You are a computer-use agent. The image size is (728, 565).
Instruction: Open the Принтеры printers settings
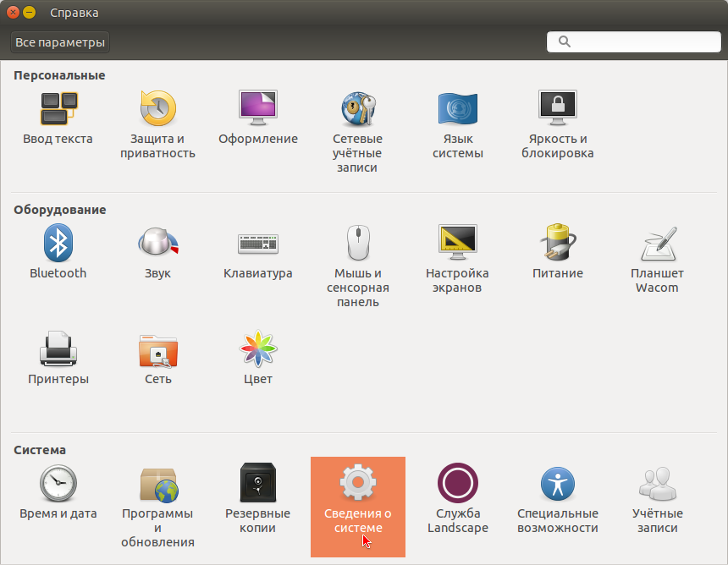[x=58, y=358]
